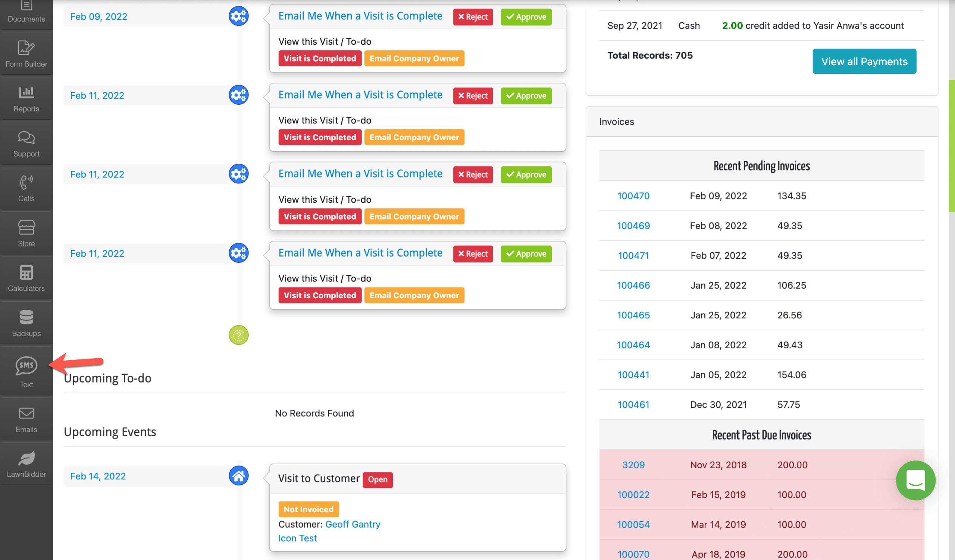Open pending invoice 100466
This screenshot has width=955, height=560.
click(x=633, y=285)
